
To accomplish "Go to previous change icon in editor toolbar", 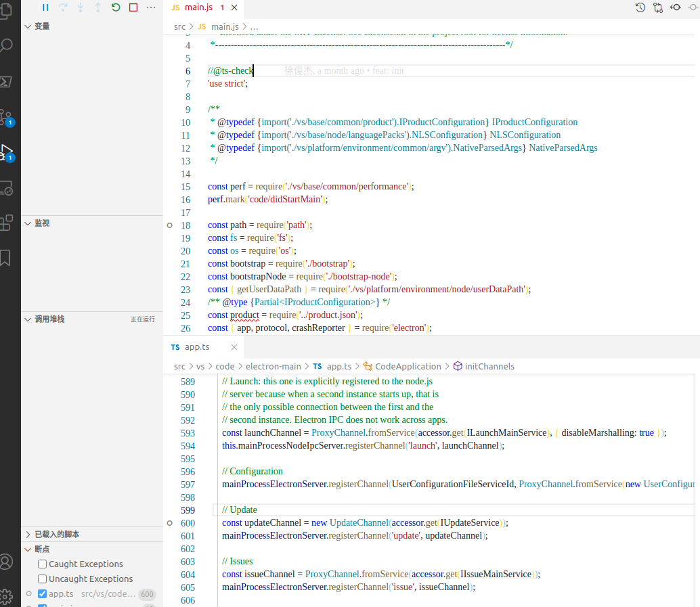I will [676, 7].
